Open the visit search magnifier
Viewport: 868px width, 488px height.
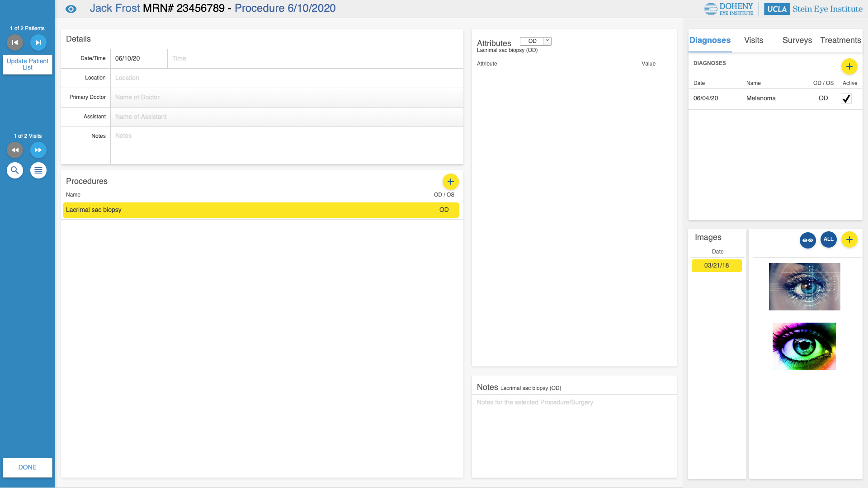15,170
